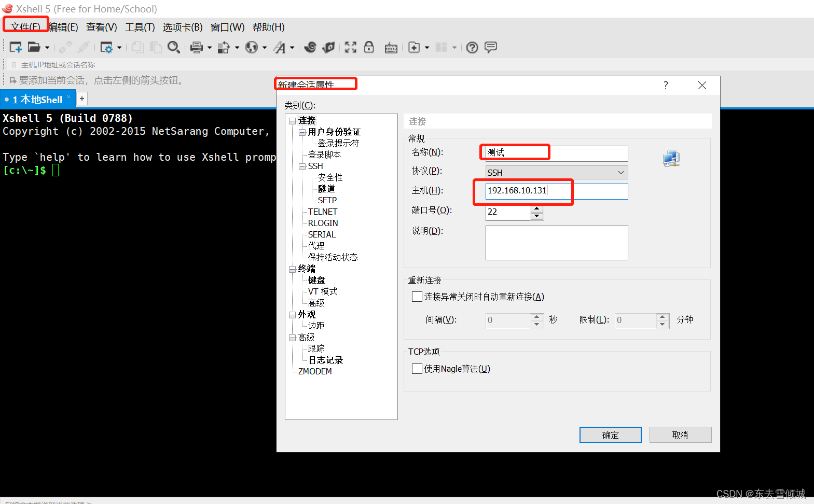
Task: Click the font letter A icon
Action: [x=280, y=47]
